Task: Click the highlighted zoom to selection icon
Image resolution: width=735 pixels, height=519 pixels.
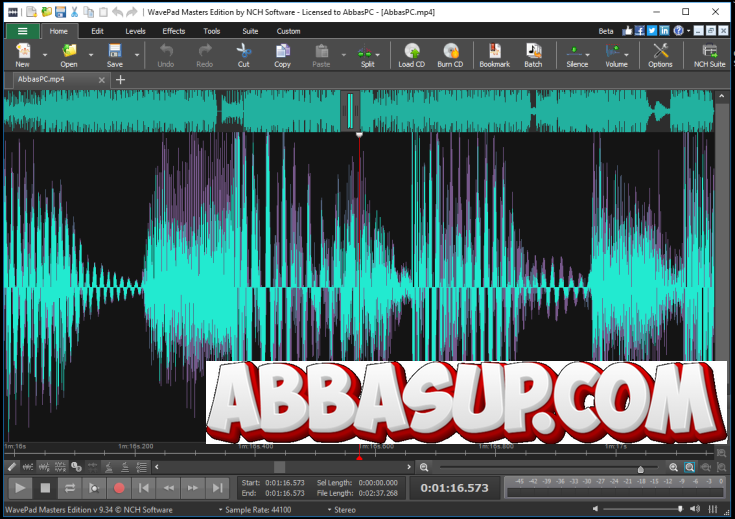Action: (690, 467)
